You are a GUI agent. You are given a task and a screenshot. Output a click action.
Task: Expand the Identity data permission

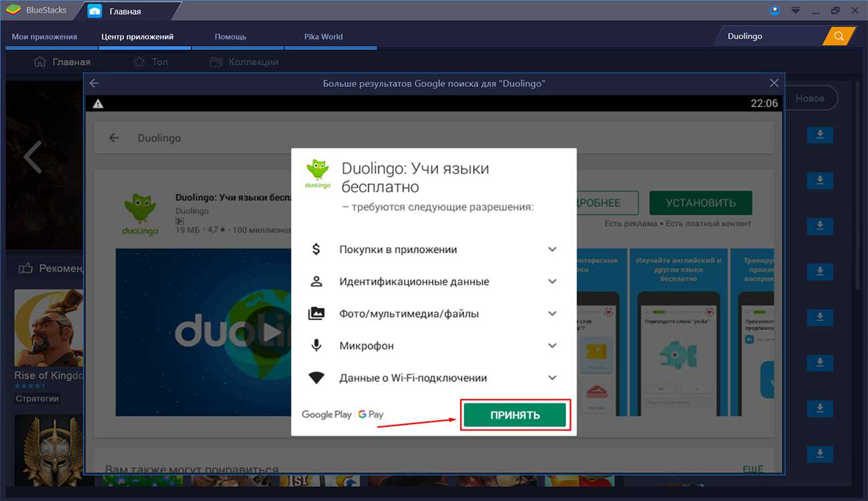(x=552, y=281)
